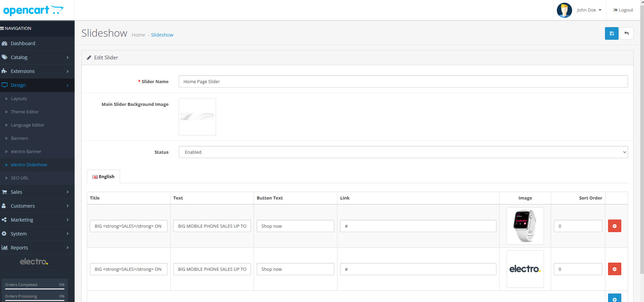This screenshot has height=302, width=644.
Task: Expand the Catalog menu chevron
Action: [x=67, y=57]
